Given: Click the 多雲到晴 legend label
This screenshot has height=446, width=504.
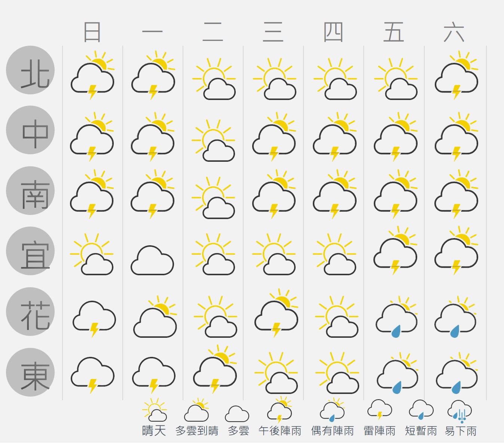Looking at the screenshot, I should 197,431.
